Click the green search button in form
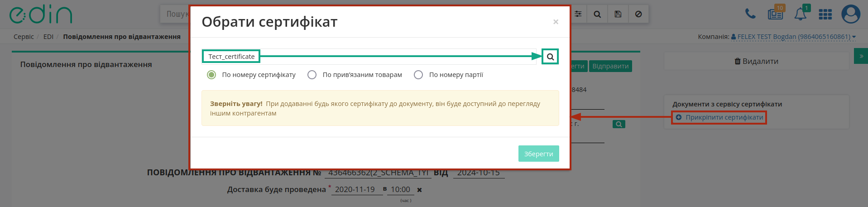 click(x=619, y=124)
